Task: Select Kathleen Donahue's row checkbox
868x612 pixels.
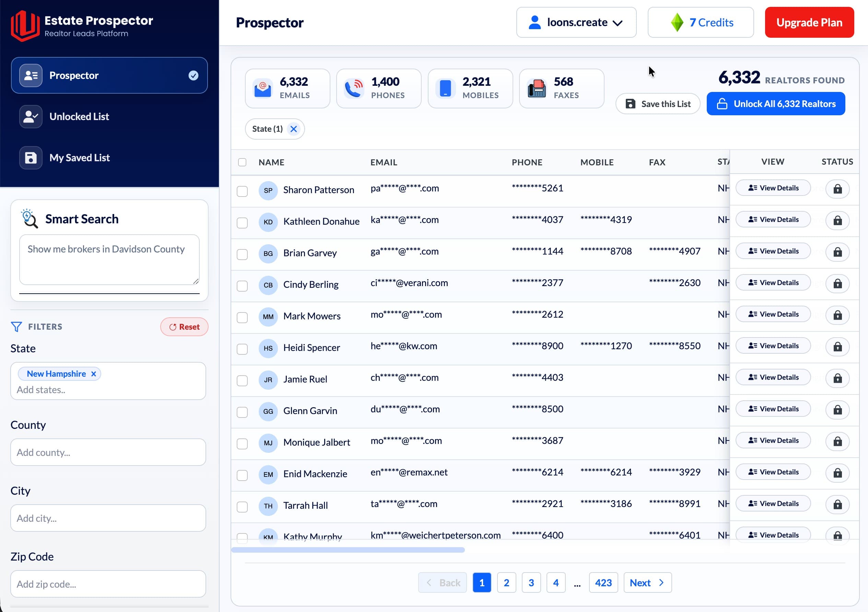Action: [x=242, y=223]
